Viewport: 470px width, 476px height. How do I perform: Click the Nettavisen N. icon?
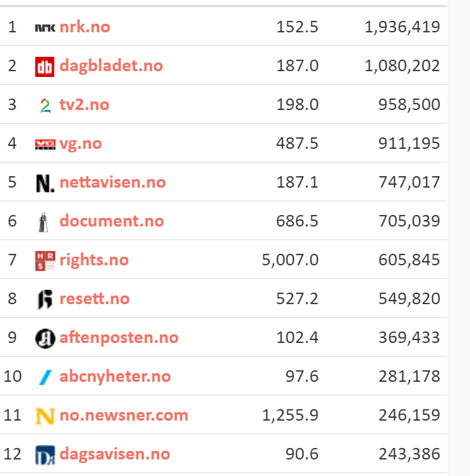click(x=45, y=183)
